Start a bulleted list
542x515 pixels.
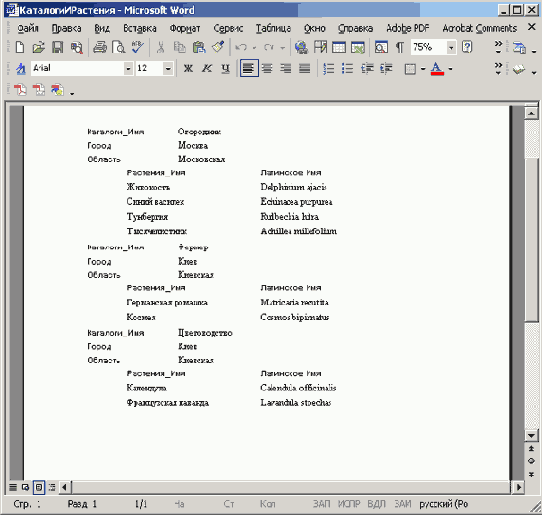[x=347, y=68]
